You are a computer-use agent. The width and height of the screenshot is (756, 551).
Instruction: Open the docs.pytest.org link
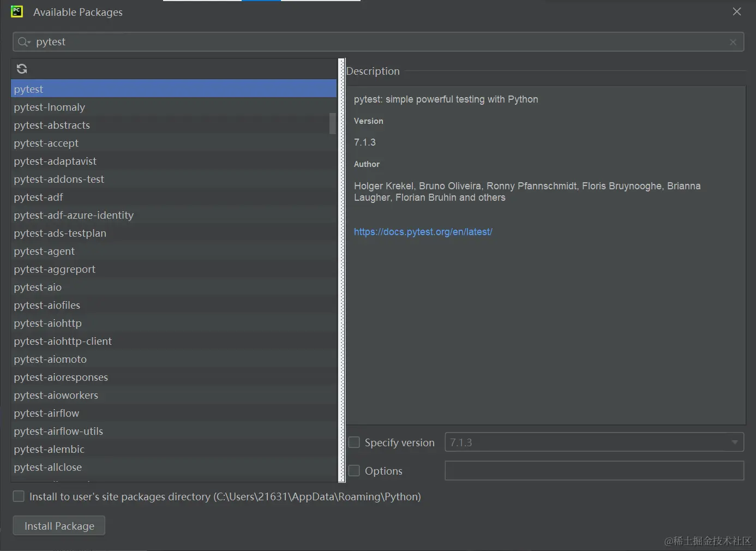423,232
